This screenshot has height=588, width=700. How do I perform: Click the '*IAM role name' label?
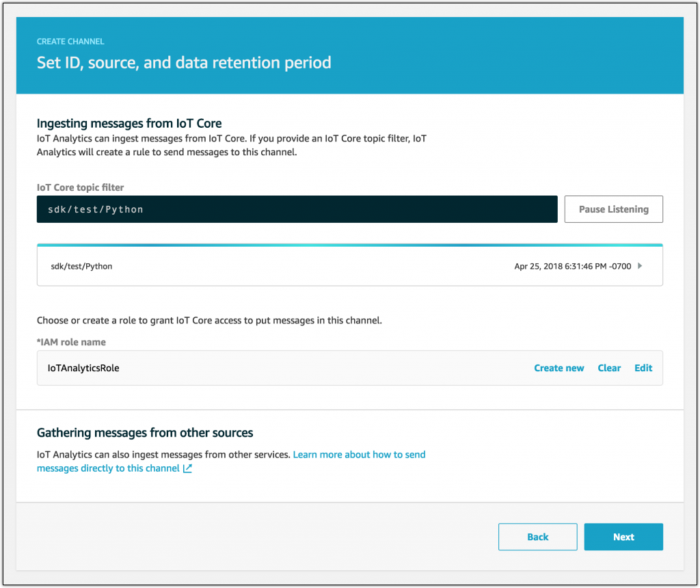[71, 342]
